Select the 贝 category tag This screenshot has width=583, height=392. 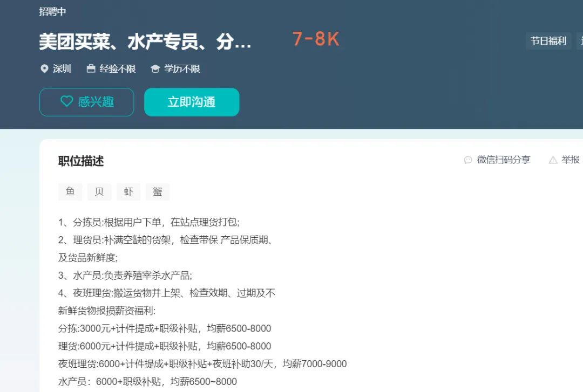pyautogui.click(x=99, y=191)
